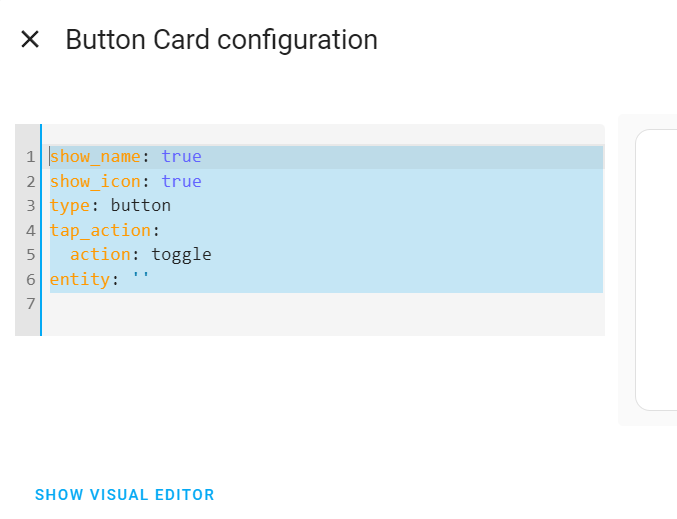
Task: Click the empty line 7 in the editor
Action: coord(326,304)
